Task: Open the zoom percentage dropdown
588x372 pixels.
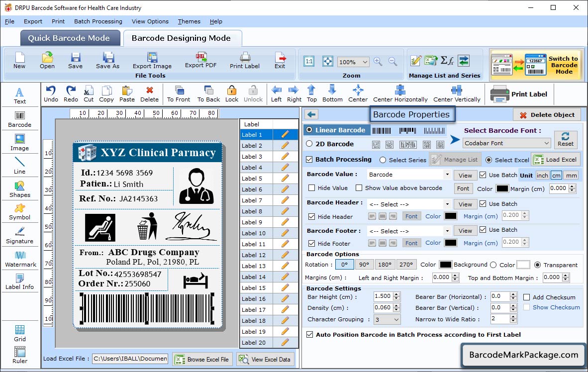Action: coord(353,62)
